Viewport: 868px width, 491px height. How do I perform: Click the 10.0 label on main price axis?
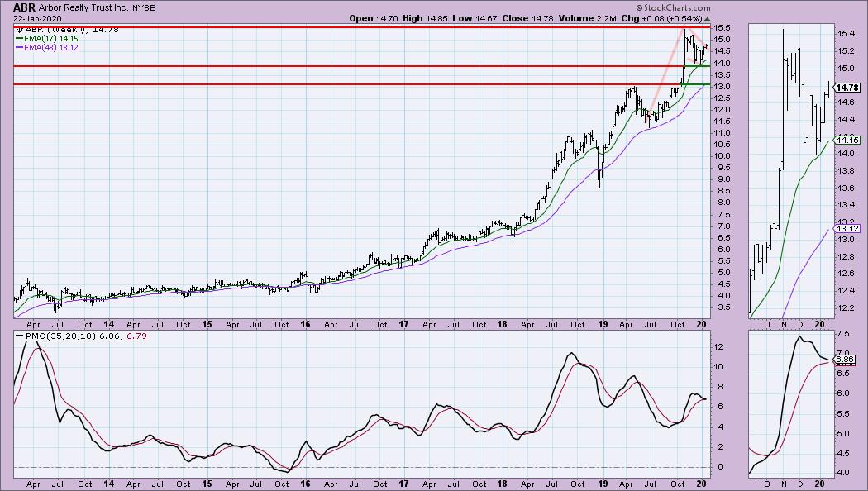point(722,155)
